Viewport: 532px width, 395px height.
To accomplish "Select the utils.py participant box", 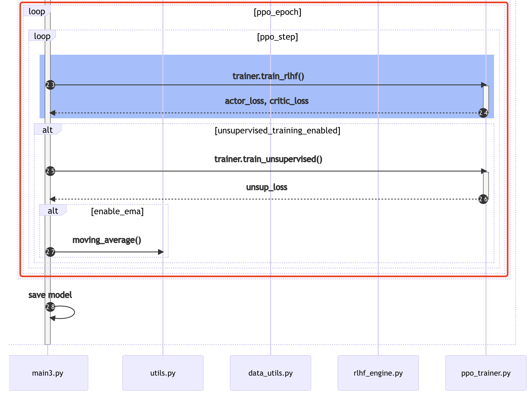I will click(x=163, y=373).
